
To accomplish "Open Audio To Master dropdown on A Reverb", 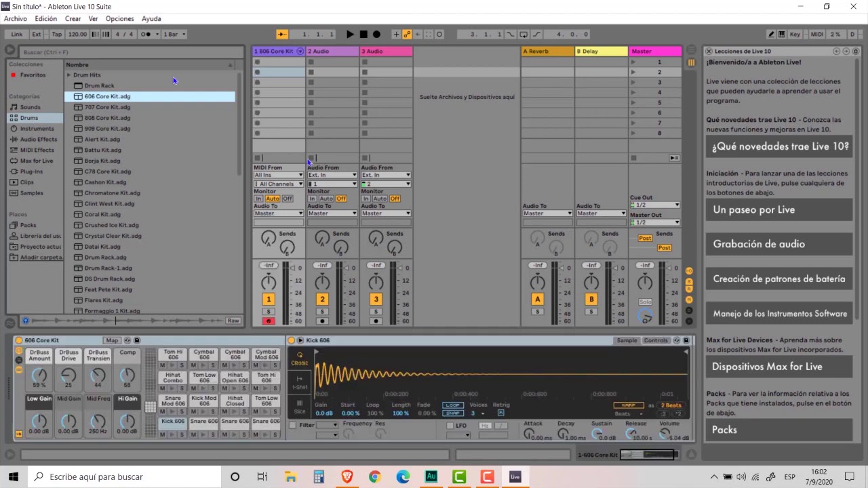I will click(x=547, y=213).
